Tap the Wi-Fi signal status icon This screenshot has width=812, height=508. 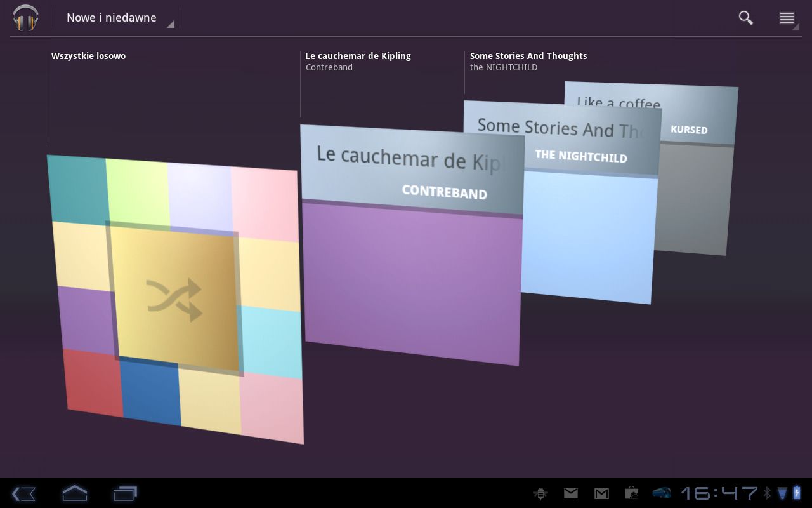tap(782, 493)
